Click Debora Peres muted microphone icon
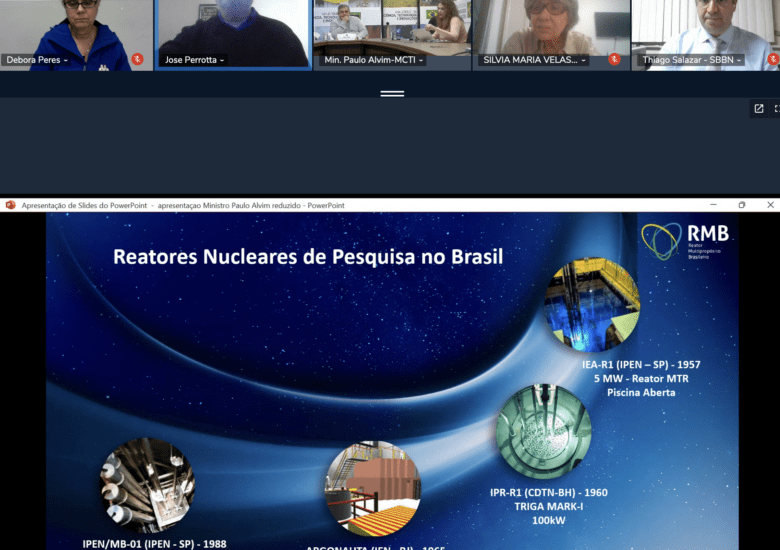Image resolution: width=780 pixels, height=550 pixels. [138, 59]
